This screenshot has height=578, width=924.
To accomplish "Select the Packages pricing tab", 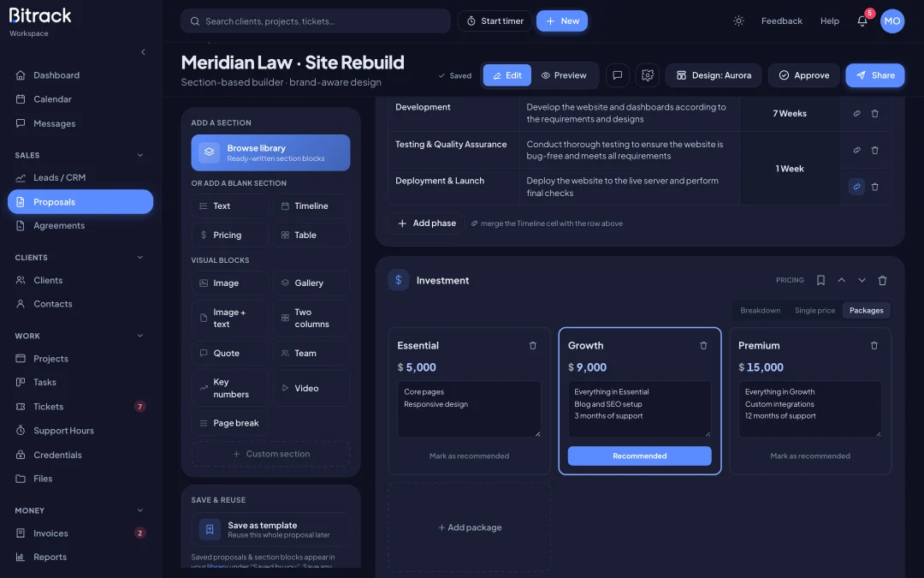I will coord(866,310).
